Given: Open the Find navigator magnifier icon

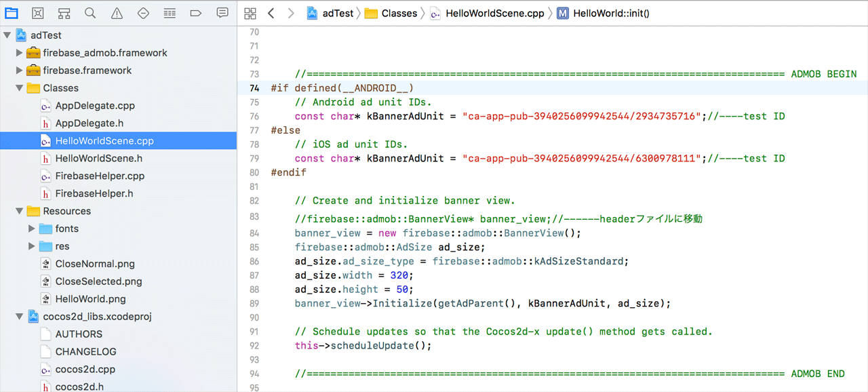Looking at the screenshot, I should [90, 13].
